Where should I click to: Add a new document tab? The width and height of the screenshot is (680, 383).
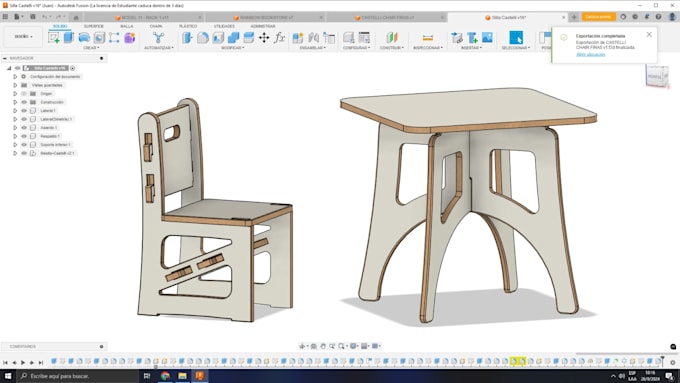click(x=574, y=17)
